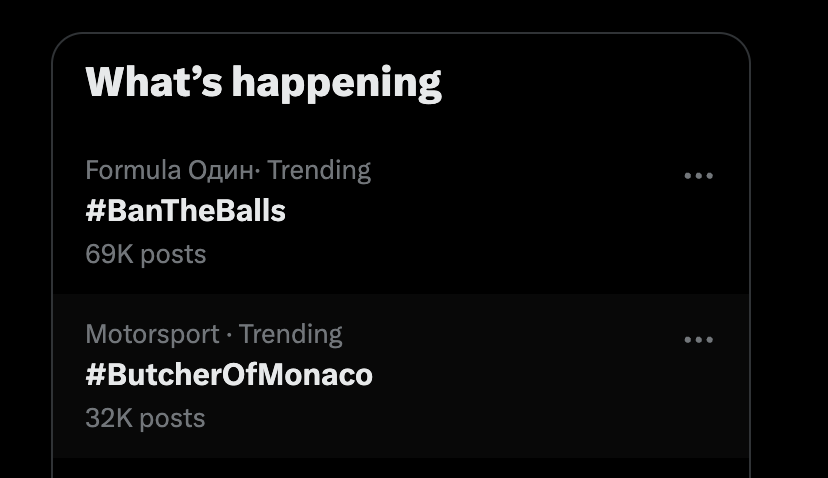This screenshot has height=478, width=828.
Task: Click the word "posts" after 32K
Action: point(173,418)
